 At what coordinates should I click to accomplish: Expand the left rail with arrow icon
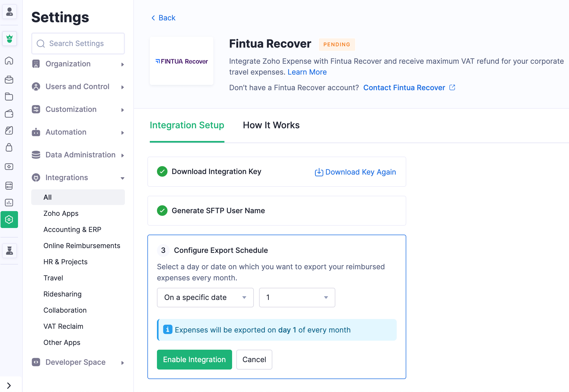9,385
